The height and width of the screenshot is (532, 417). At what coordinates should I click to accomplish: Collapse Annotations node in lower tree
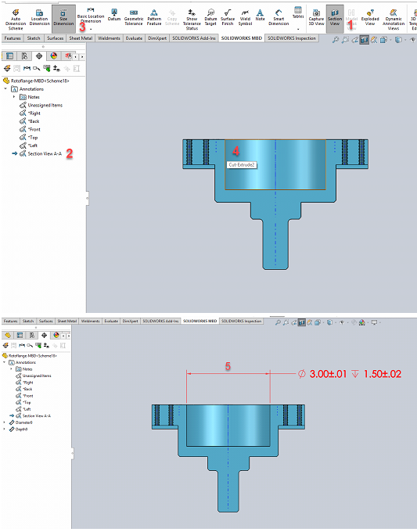click(5, 362)
